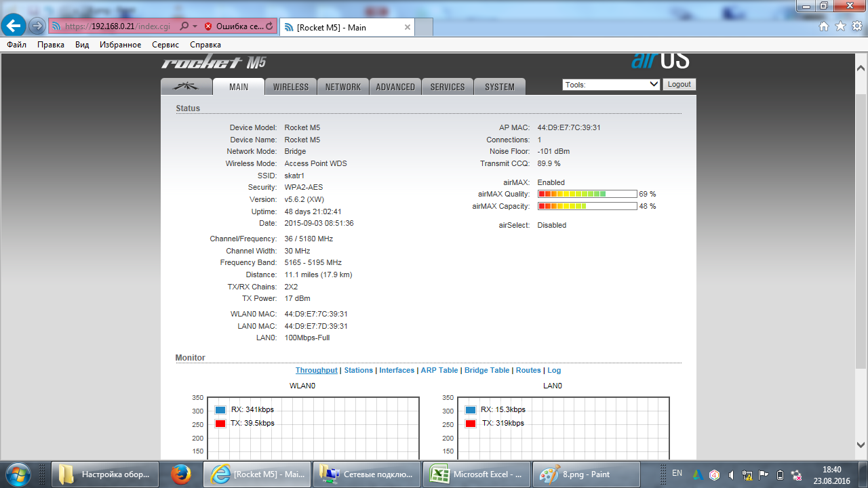Screen dimensions: 868x488
Task: Click the battery tray icon
Action: 780,474
